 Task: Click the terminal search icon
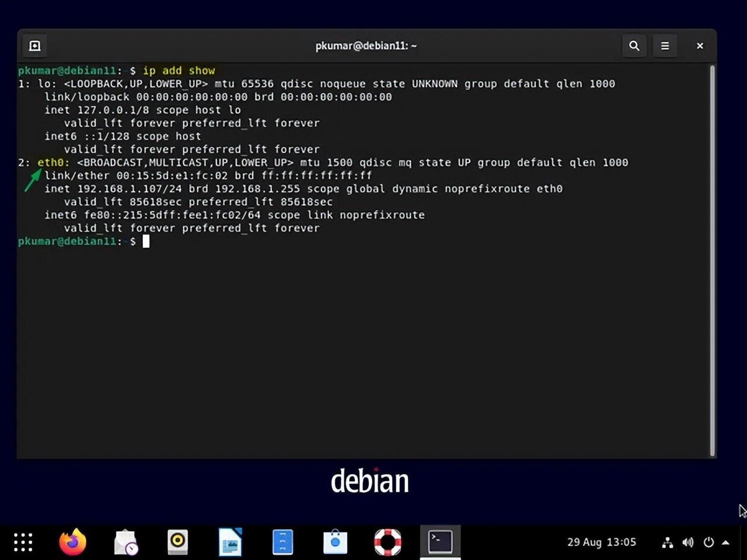[634, 45]
